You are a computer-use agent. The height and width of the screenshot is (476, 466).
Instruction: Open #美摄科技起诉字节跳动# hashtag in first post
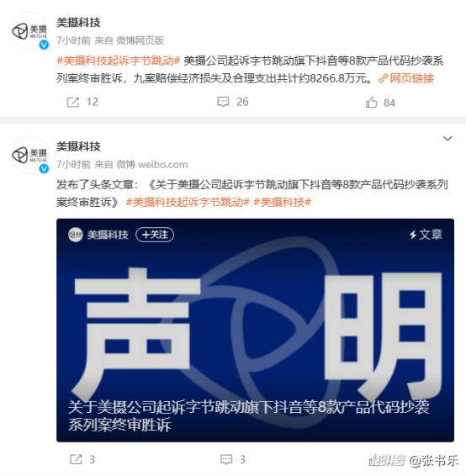tap(119, 61)
